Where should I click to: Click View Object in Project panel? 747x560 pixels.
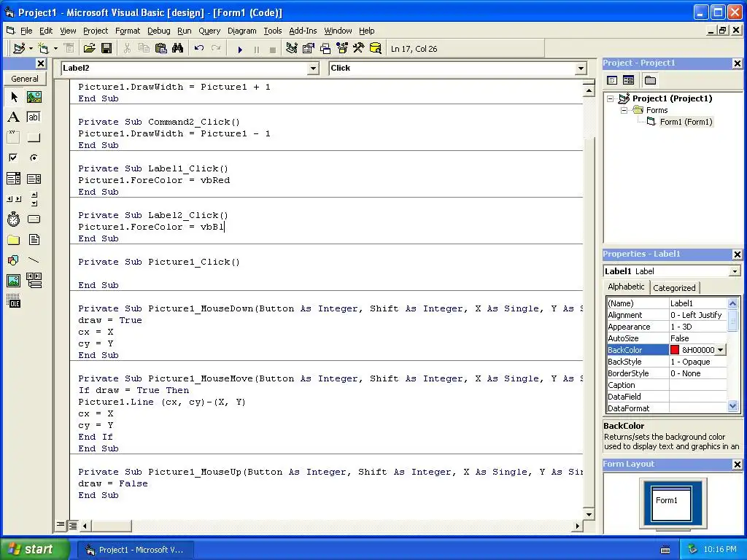(x=628, y=80)
